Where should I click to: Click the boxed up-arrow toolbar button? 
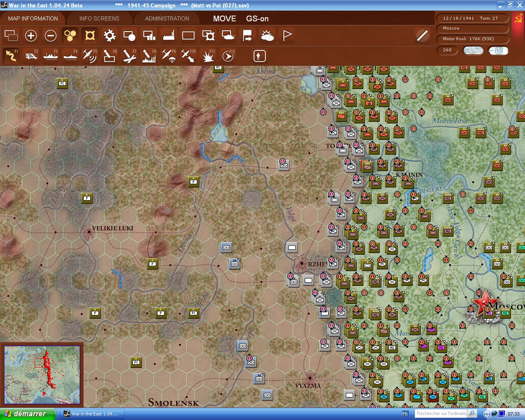(x=259, y=56)
